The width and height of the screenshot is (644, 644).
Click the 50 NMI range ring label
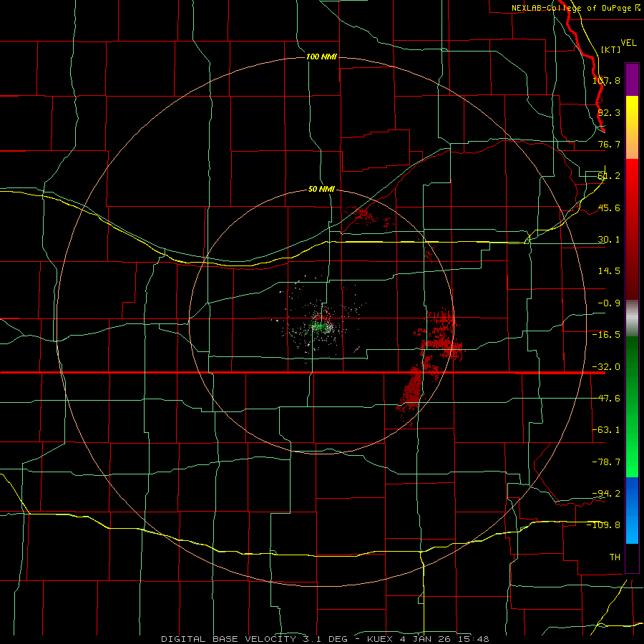(x=321, y=190)
